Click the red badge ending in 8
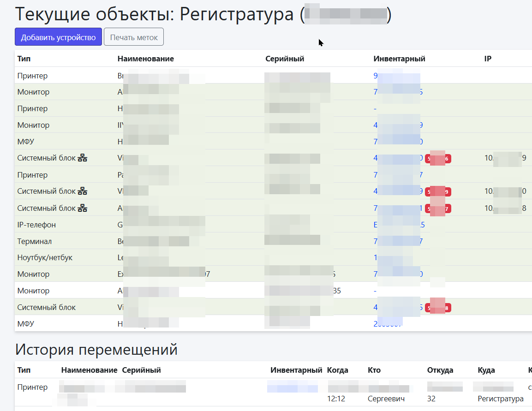 coord(438,308)
